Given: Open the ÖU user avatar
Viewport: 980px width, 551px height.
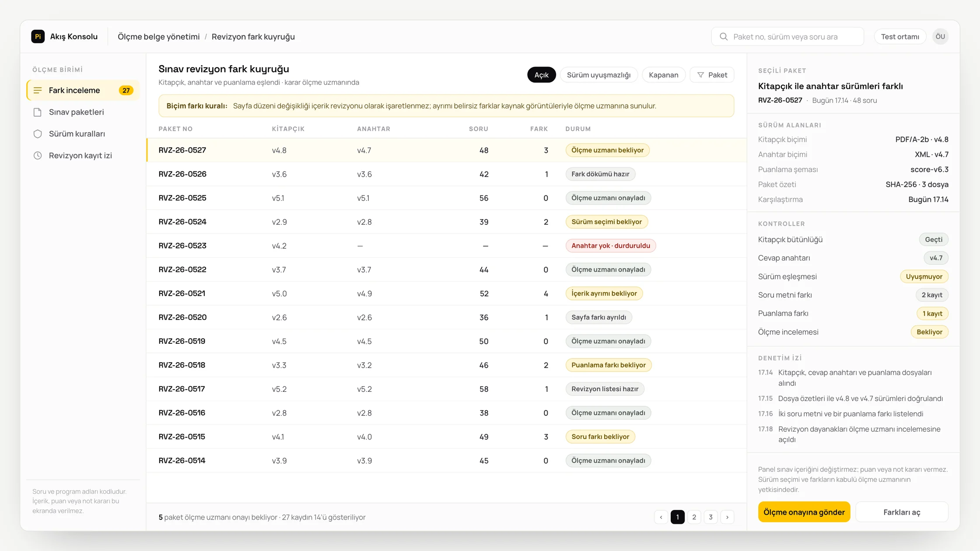Looking at the screenshot, I should 940,37.
